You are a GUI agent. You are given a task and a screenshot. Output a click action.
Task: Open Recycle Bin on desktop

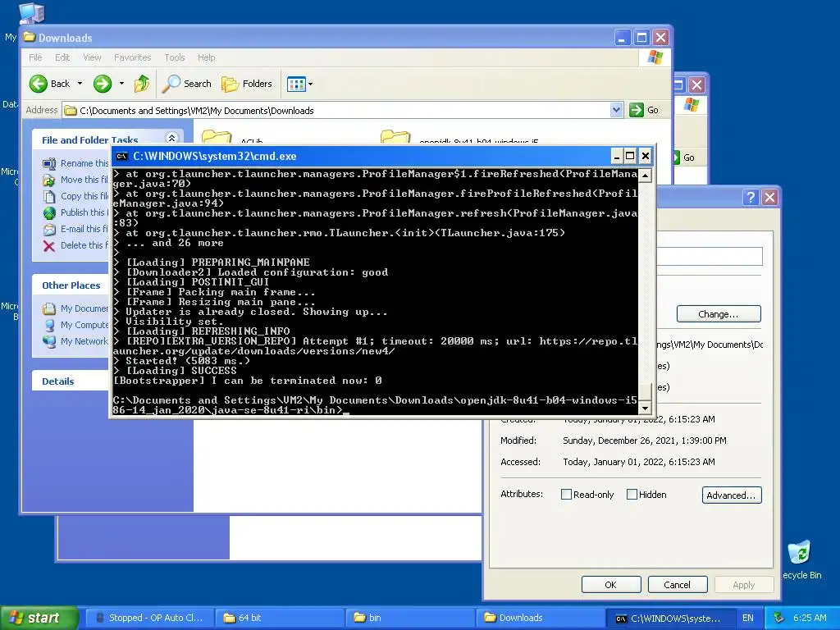(801, 554)
